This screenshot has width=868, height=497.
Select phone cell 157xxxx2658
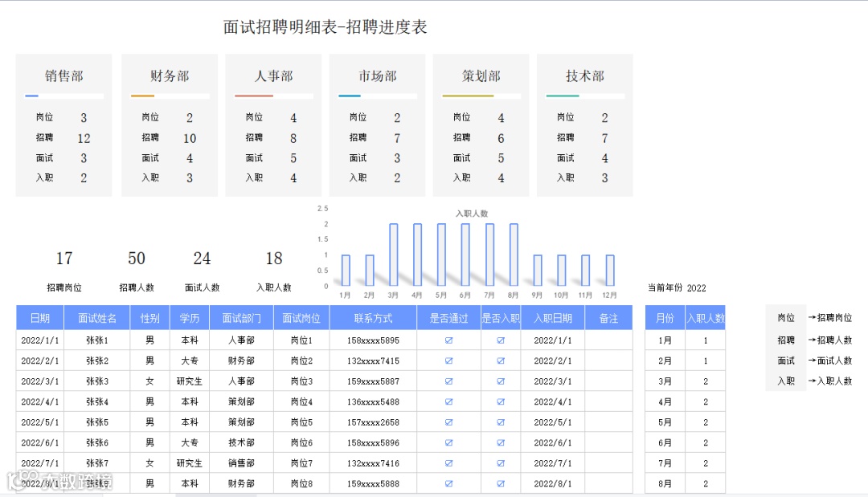[373, 422]
